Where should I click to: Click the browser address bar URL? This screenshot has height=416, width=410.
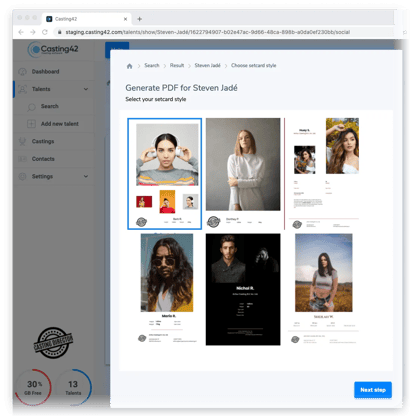[207, 32]
